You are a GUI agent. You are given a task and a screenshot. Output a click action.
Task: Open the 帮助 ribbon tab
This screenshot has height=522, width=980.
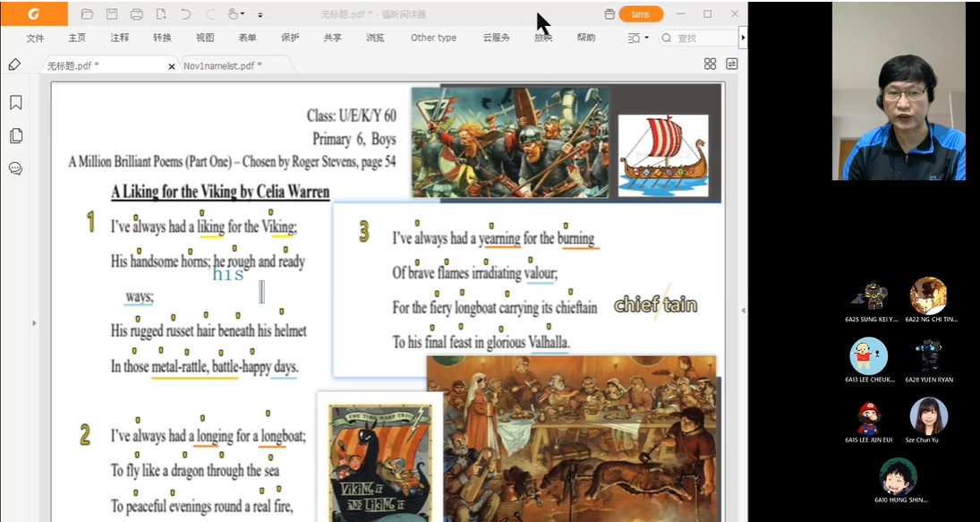coord(586,38)
